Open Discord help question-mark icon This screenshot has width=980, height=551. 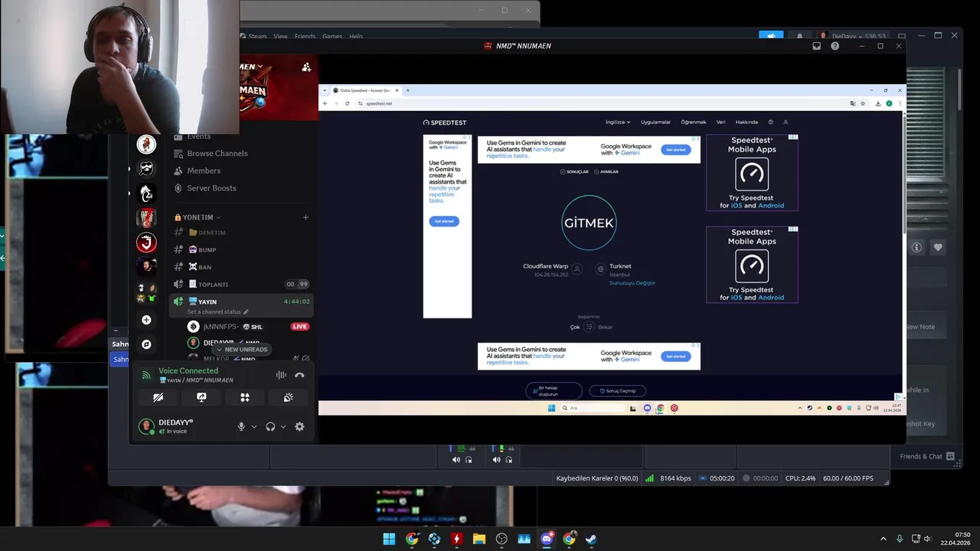pos(835,46)
